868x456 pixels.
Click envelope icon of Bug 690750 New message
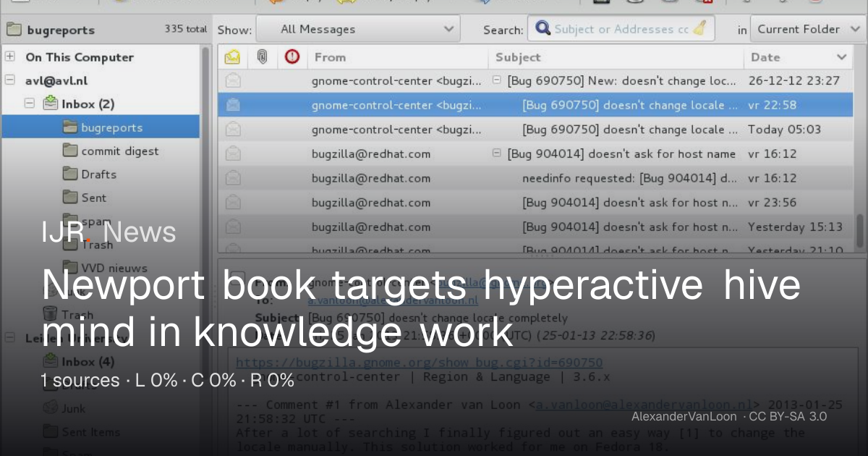coord(233,81)
